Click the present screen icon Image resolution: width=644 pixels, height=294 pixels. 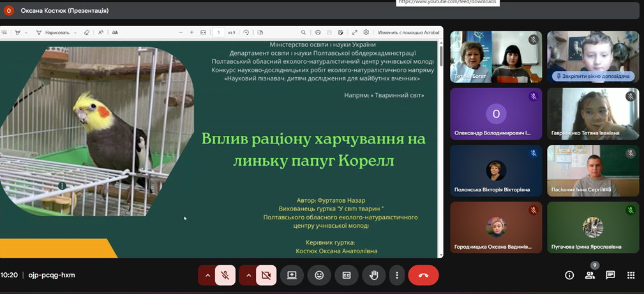coord(292,275)
